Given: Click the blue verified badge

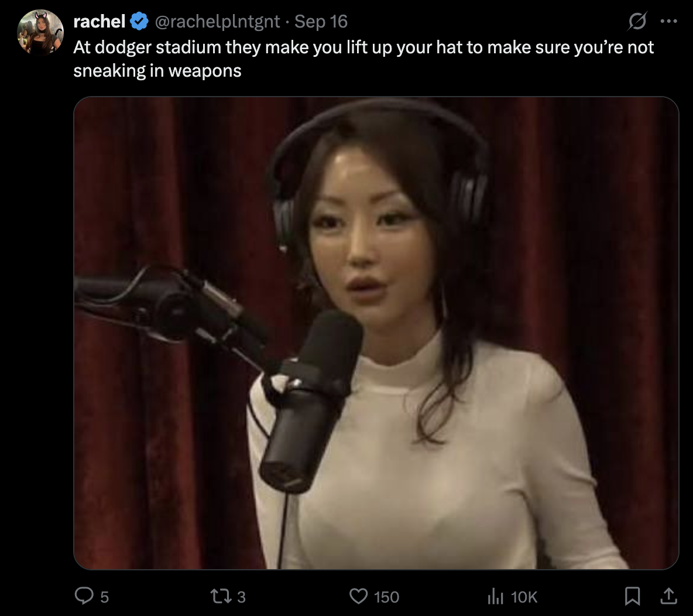Looking at the screenshot, I should click(140, 21).
